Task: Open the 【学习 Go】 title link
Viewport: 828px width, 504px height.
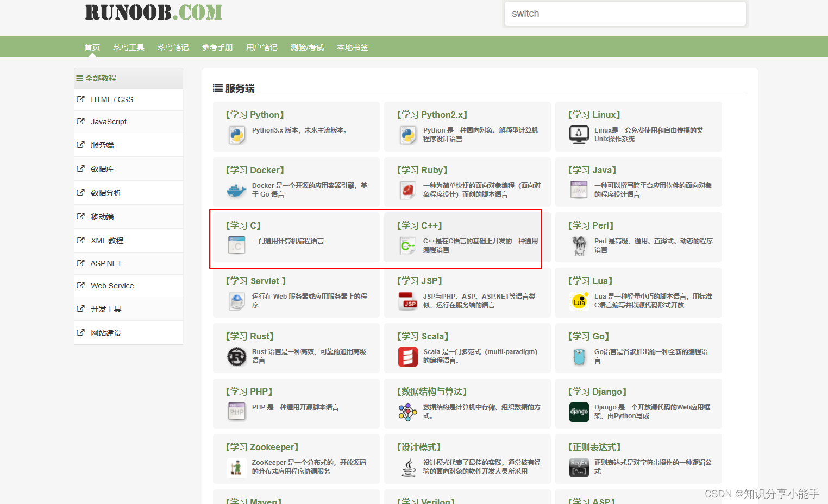Action: click(x=588, y=336)
